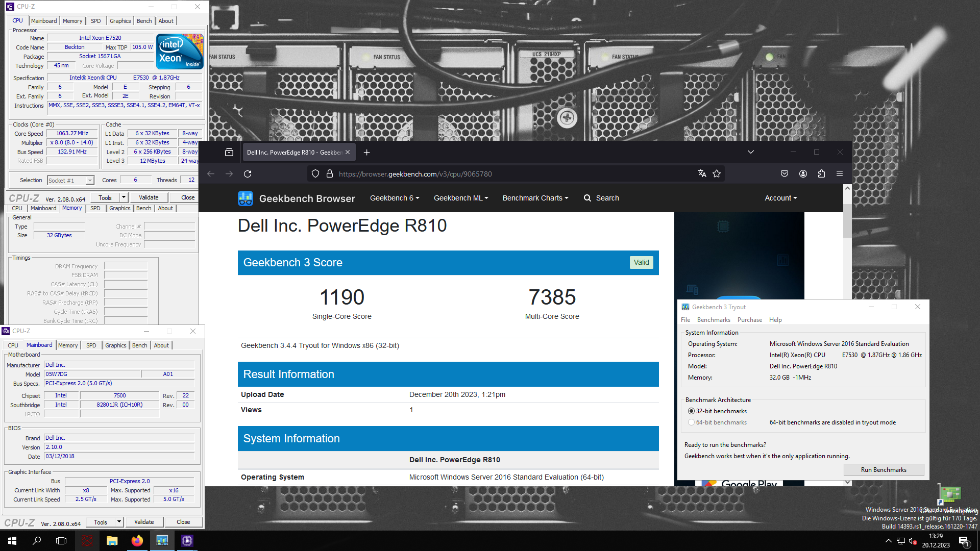This screenshot has width=980, height=551.
Task: Click the 7385 Multi-Core Score value
Action: click(552, 297)
